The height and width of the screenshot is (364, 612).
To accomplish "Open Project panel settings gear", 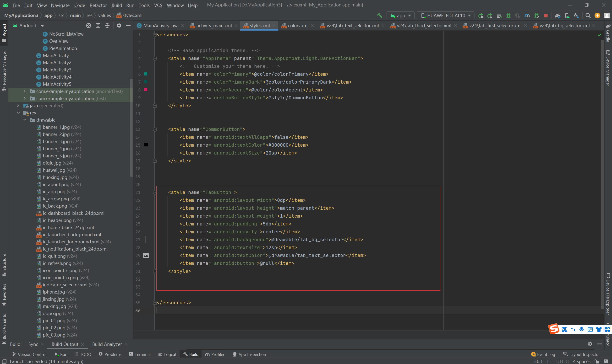I will [x=119, y=26].
